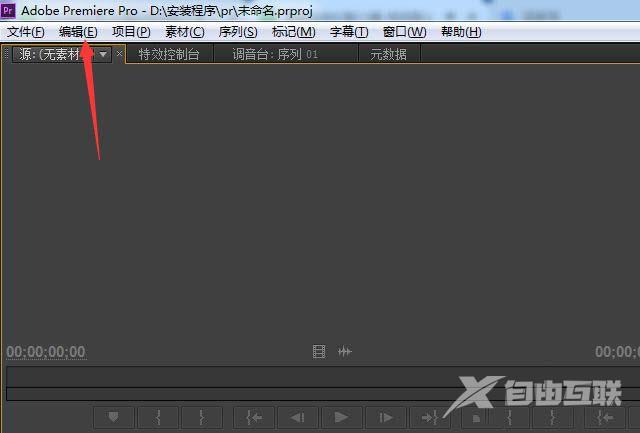Image resolution: width=640 pixels, height=433 pixels.
Task: Open the 序列(S) menu
Action: pos(238,32)
